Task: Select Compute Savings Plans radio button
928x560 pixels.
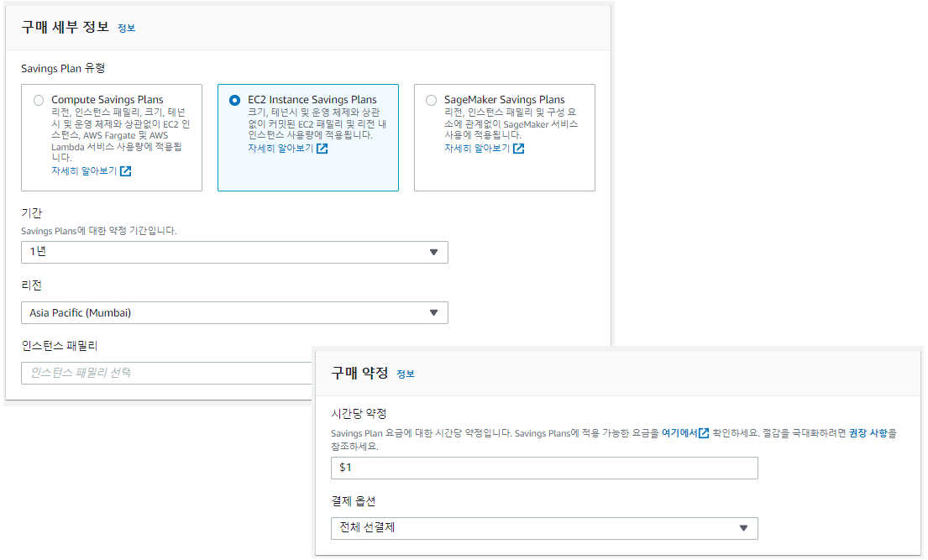Action: coord(39,101)
